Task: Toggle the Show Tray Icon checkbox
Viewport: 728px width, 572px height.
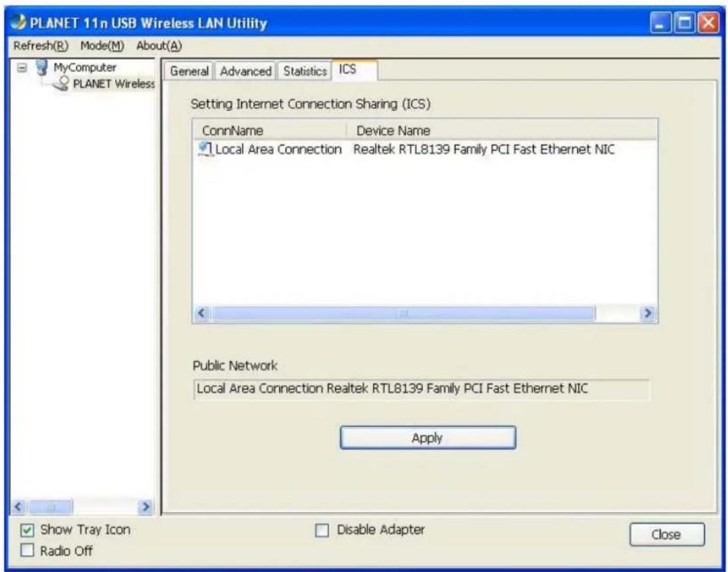Action: click(x=27, y=529)
